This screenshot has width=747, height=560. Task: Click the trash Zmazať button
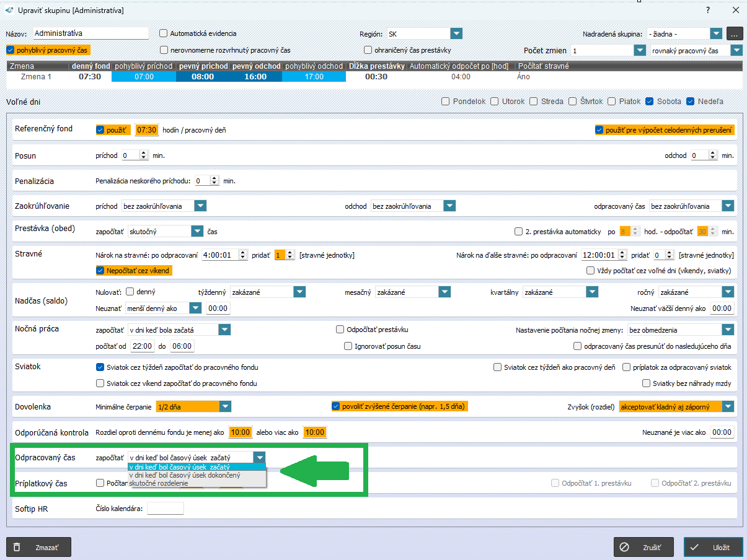(38, 547)
